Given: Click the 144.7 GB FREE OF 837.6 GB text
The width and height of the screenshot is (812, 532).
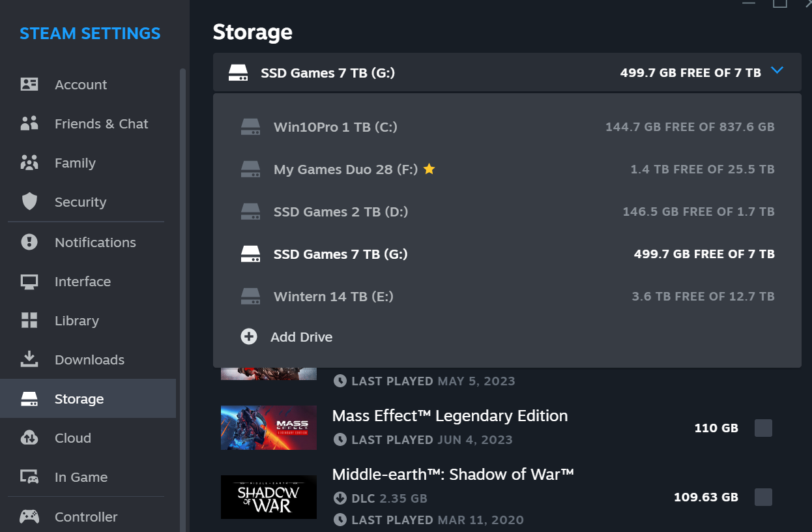Looking at the screenshot, I should click(x=690, y=127).
